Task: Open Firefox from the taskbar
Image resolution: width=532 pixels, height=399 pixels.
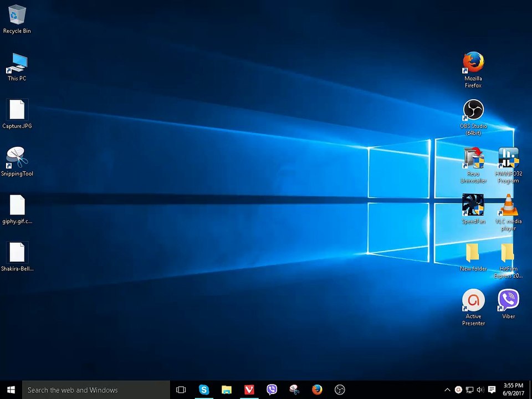Action: [x=317, y=390]
